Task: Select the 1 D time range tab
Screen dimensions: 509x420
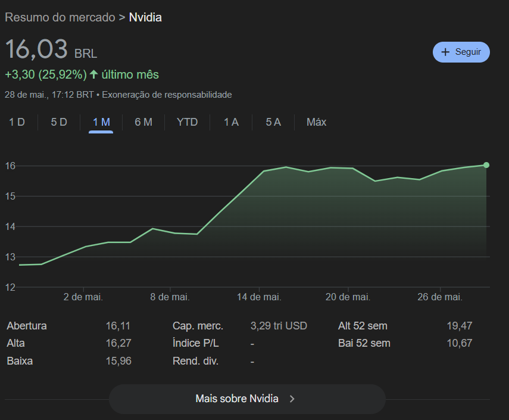Action: pos(17,122)
